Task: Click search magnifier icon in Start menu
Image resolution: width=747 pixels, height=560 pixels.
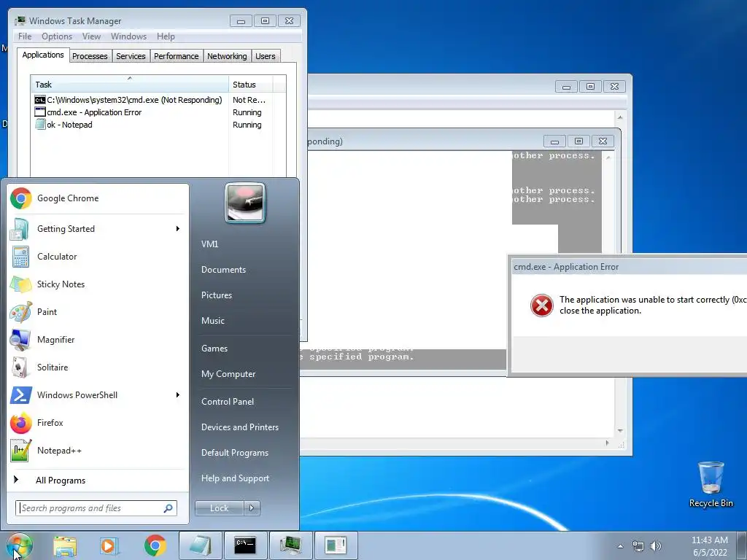Action: [168, 508]
